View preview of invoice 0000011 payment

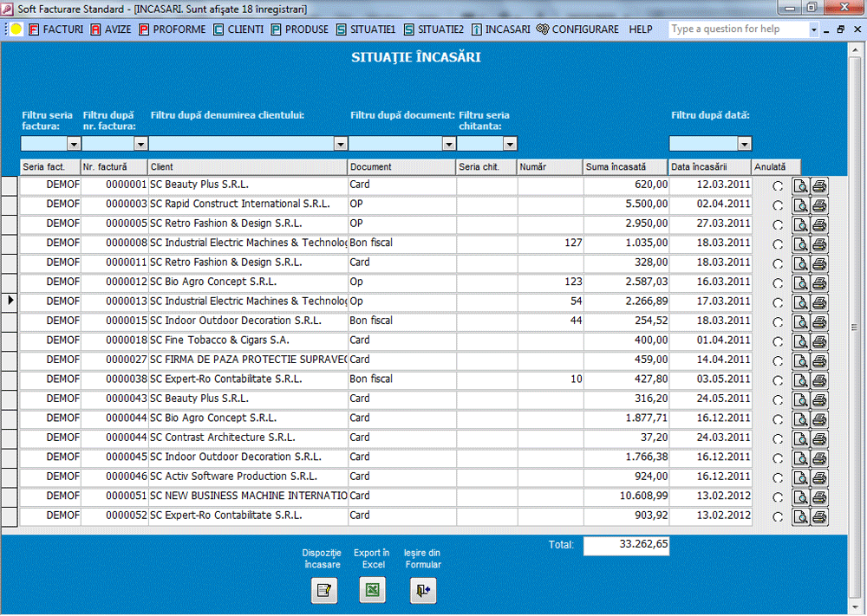(800, 263)
